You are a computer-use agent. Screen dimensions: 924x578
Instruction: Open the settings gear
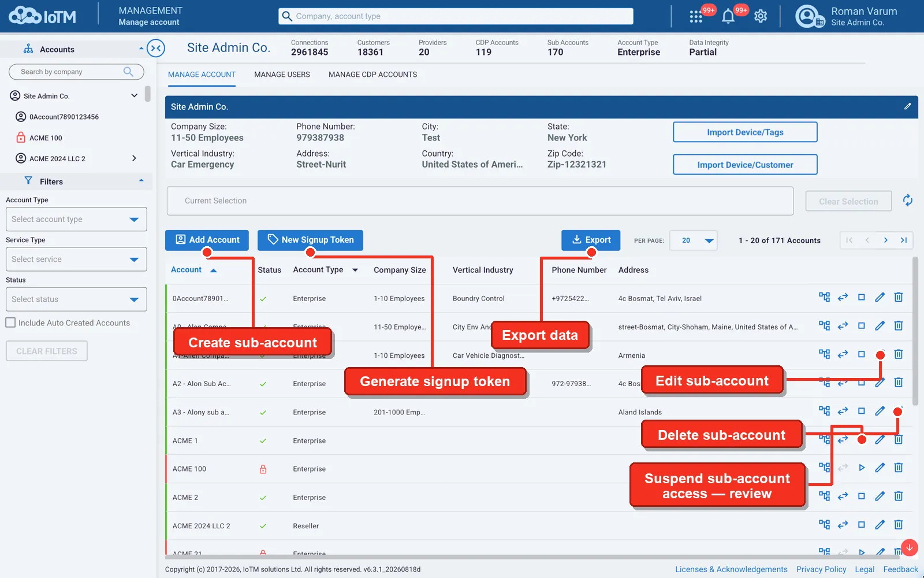[761, 16]
